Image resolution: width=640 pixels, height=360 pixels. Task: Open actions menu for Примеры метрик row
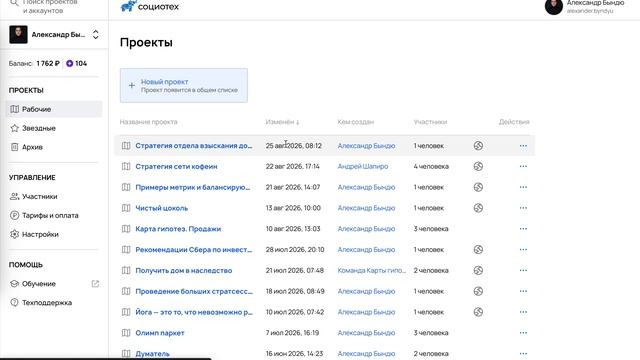(523, 187)
